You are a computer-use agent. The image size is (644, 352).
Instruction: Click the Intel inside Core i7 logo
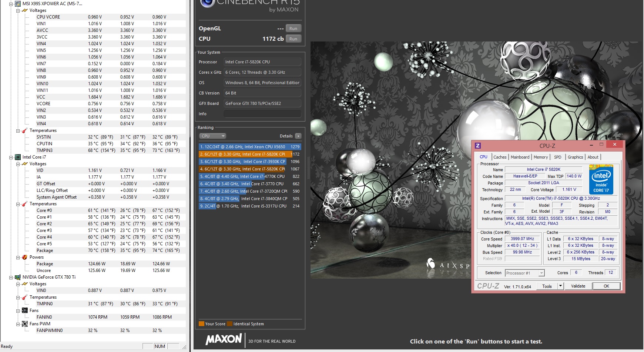tap(601, 180)
